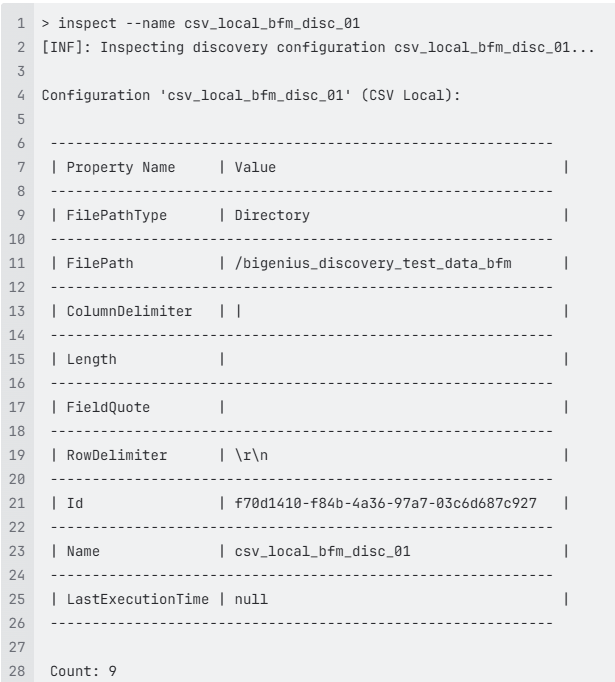This screenshot has width=615, height=682.
Task: Click the Value column header
Action: click(255, 167)
